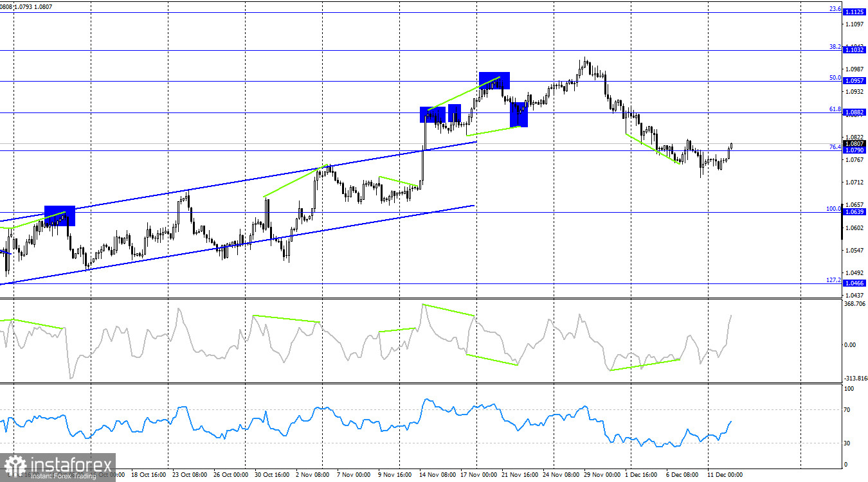The width and height of the screenshot is (868, 482).
Task: Click the 1.0639 Fibonacci price label
Action: (x=854, y=212)
